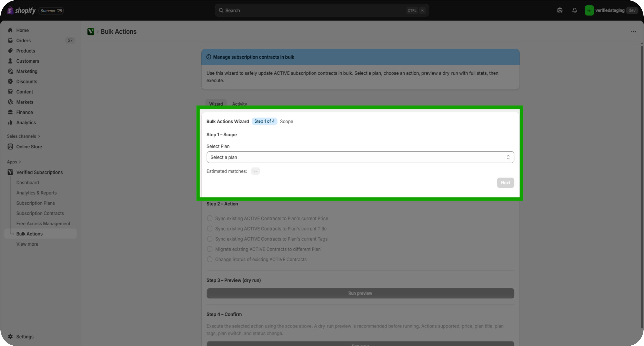Click the Content icon in sidebar
The image size is (644, 346).
(x=10, y=92)
